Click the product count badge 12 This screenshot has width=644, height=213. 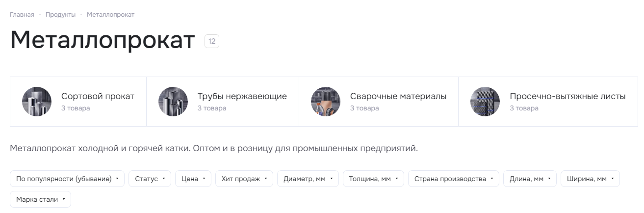(212, 41)
